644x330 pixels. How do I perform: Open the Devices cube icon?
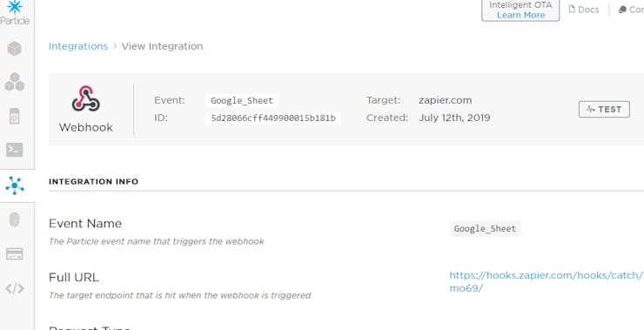coord(15,49)
